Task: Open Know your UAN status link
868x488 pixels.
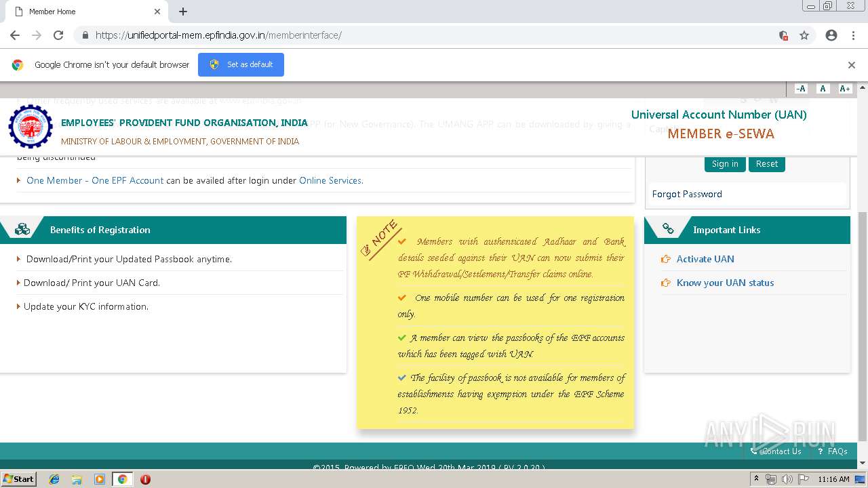Action: click(x=725, y=283)
